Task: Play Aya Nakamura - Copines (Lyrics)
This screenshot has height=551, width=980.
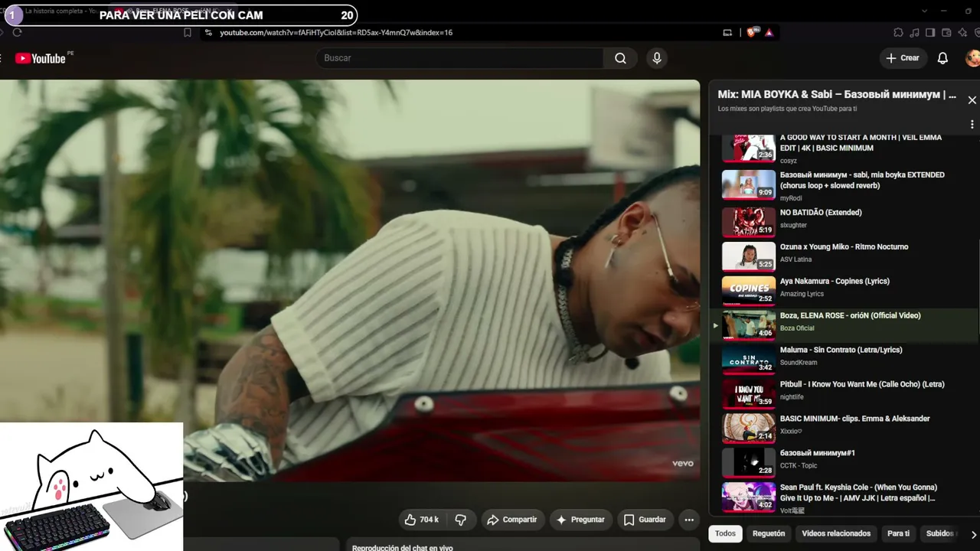Action: (x=835, y=281)
